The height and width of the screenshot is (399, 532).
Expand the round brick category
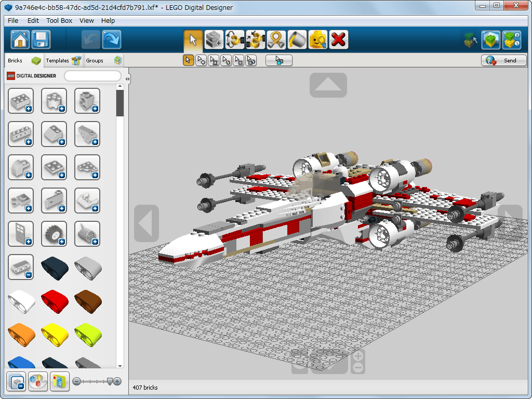tap(54, 101)
